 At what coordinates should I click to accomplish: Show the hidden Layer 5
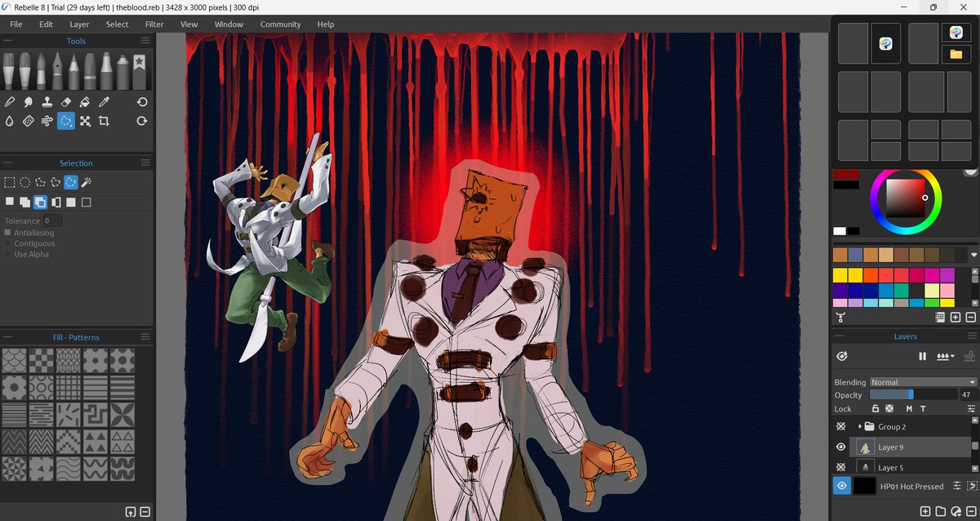841,468
